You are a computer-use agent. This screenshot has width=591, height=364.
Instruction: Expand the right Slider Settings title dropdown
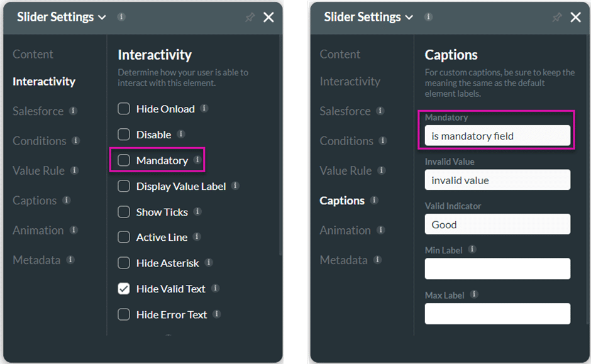(409, 18)
